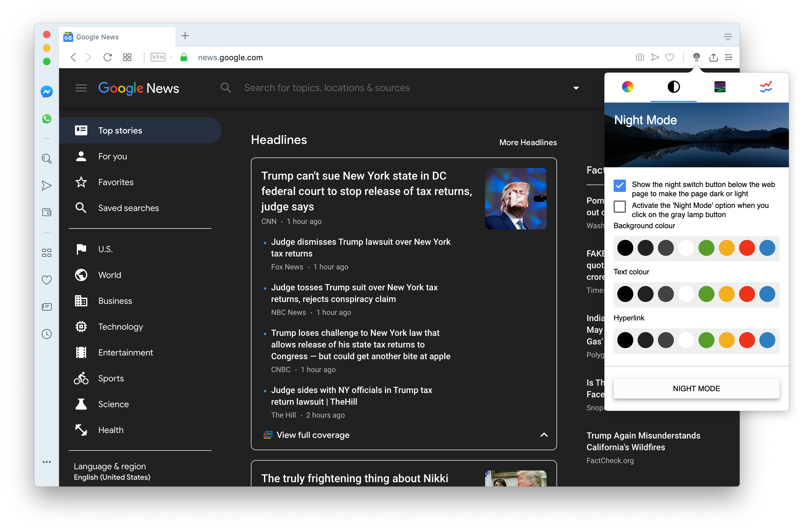Open personal news icon in sidebar
Screen dimensions: 811x532
point(47,307)
